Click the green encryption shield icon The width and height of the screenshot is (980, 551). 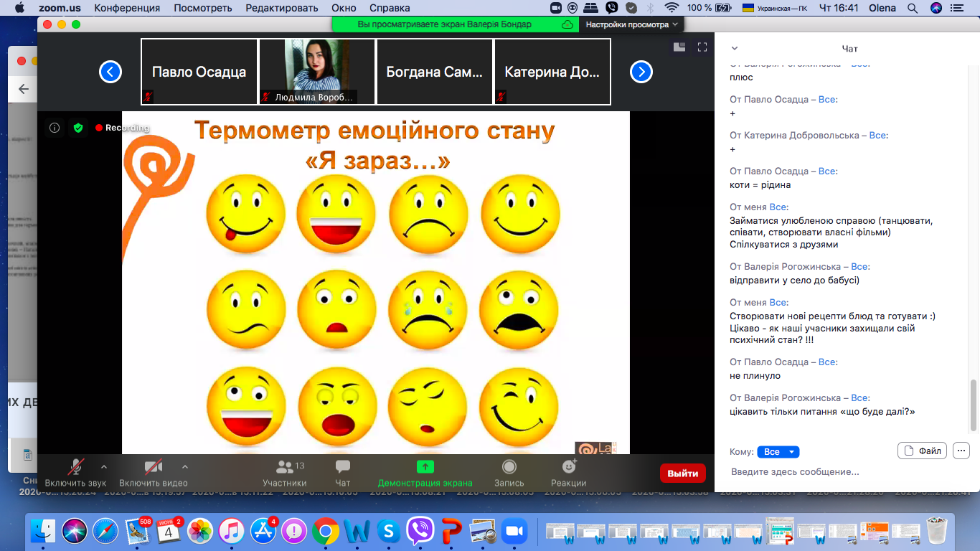[78, 128]
